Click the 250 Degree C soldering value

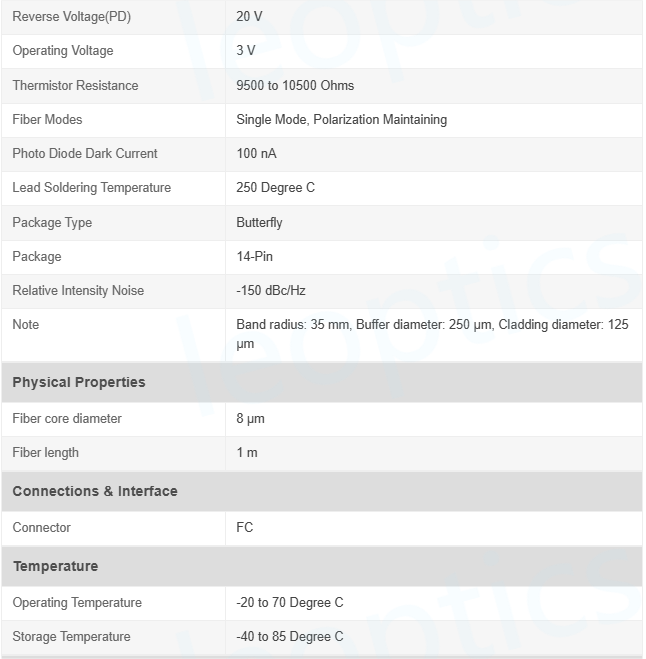pyautogui.click(x=275, y=187)
